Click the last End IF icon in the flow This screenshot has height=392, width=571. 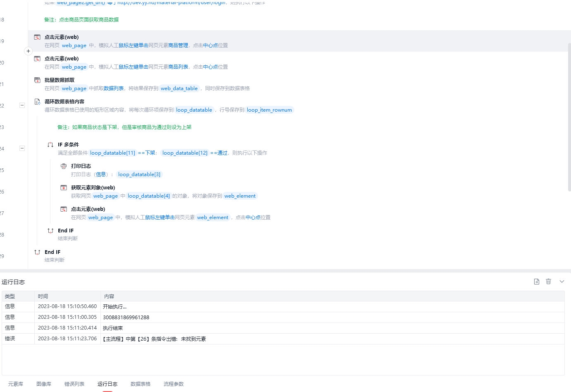tap(37, 252)
